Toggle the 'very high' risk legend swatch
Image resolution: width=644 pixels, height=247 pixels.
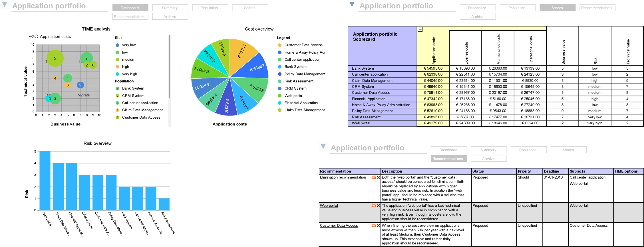117,74
